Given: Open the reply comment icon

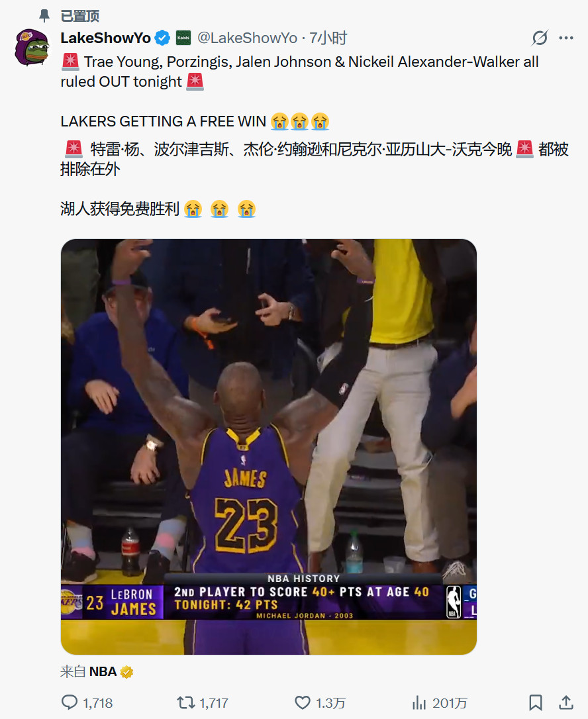Looking at the screenshot, I should [x=70, y=702].
